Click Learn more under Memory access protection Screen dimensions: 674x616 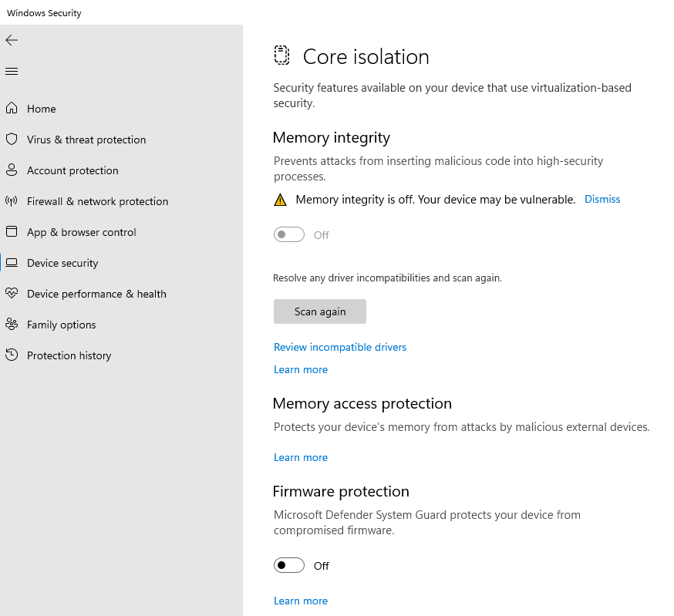pyautogui.click(x=301, y=457)
